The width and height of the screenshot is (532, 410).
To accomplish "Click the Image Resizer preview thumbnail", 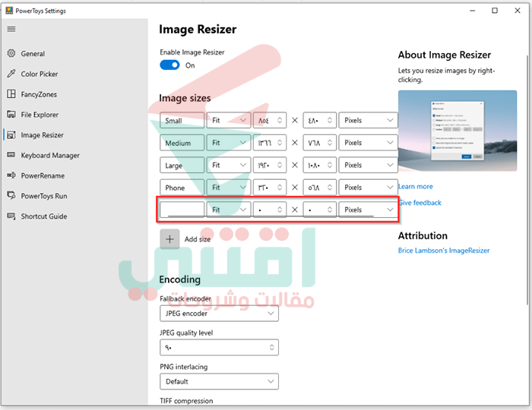I will (x=458, y=131).
